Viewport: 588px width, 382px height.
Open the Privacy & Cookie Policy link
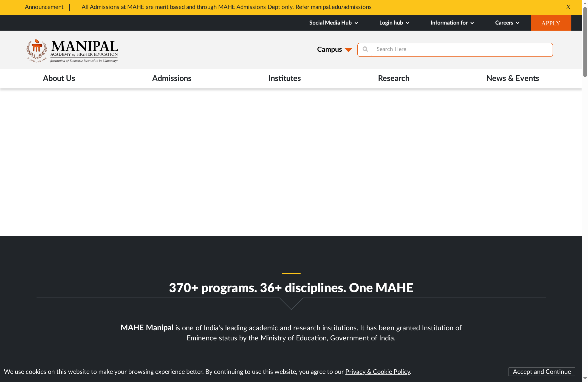pos(378,372)
